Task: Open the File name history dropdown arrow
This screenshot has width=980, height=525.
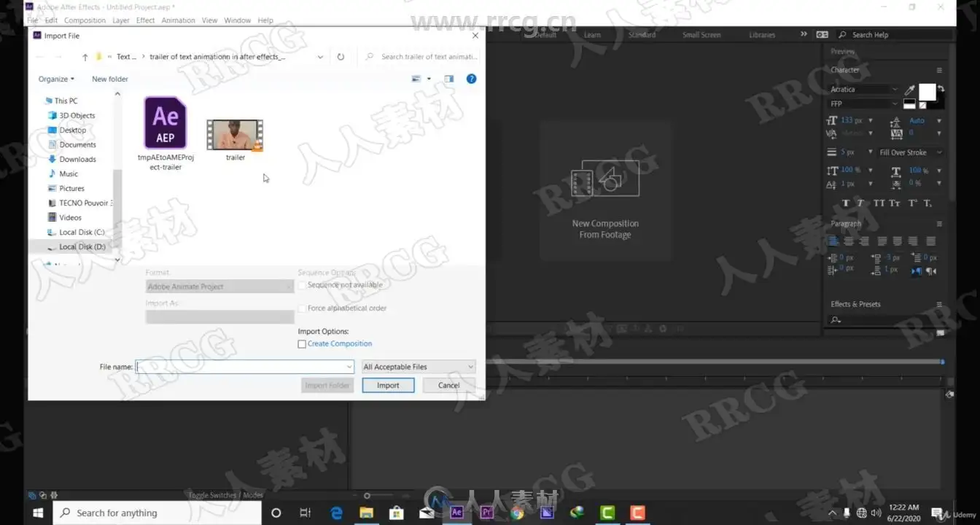Action: [x=349, y=367]
